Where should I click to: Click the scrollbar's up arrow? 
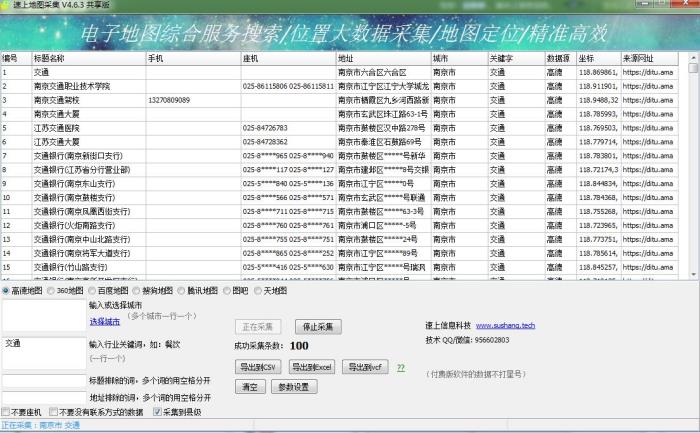[693, 58]
